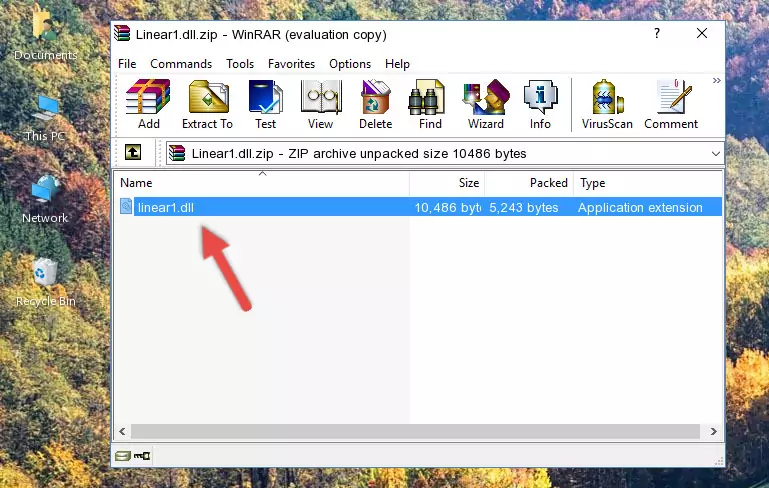The width and height of the screenshot is (769, 488).
Task: Click the Delete toolbar icon
Action: 375,104
